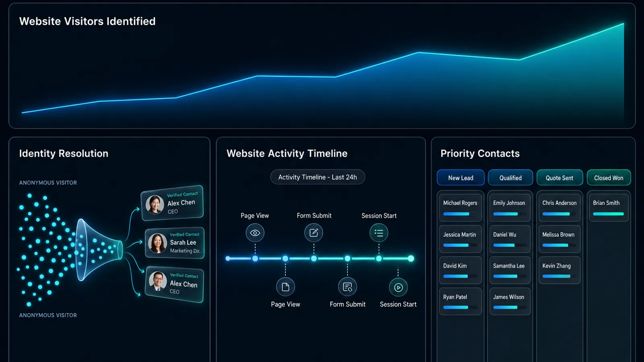Select the New Lead stage tab
644x362 pixels.
pos(460,178)
